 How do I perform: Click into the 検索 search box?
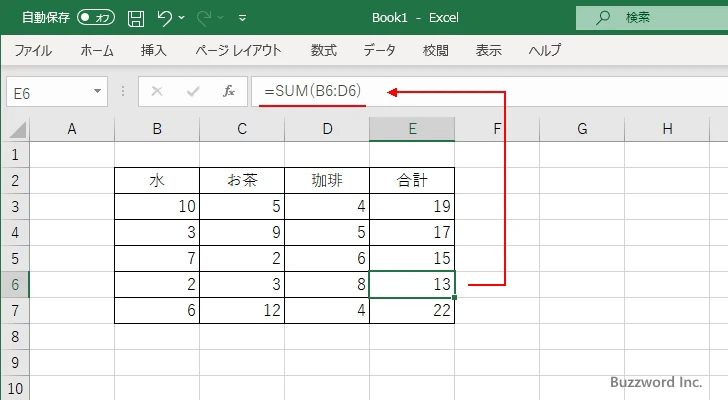652,18
